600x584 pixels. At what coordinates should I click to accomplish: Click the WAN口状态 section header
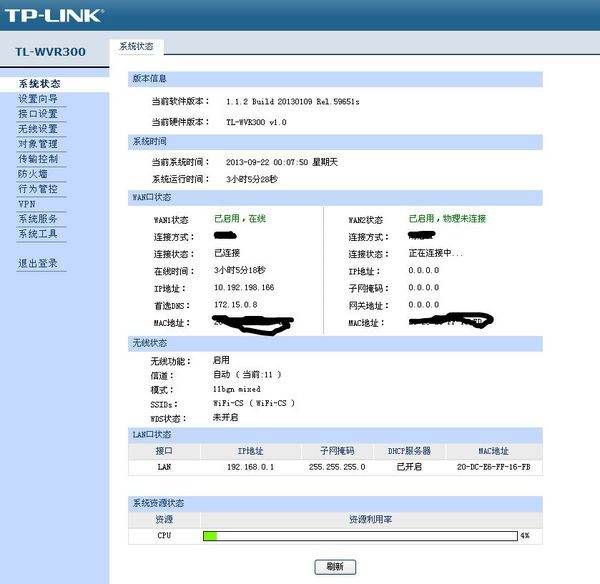tap(335, 197)
